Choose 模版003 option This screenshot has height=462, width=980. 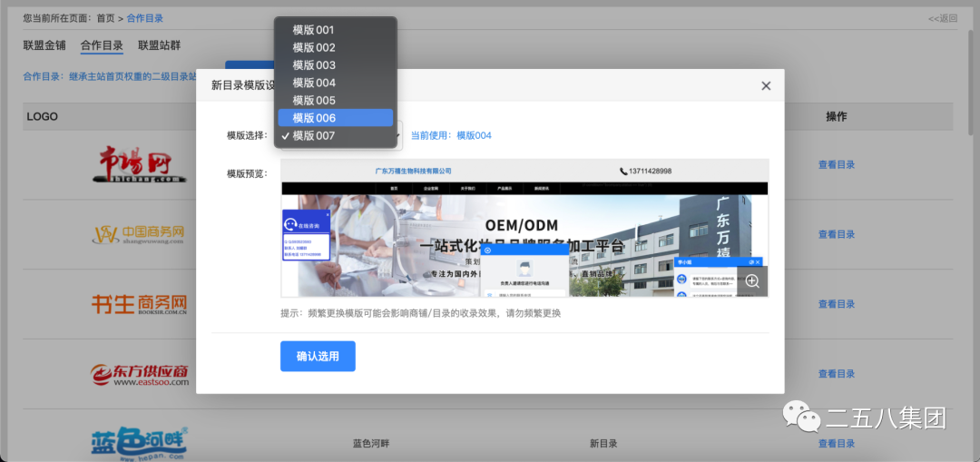click(336, 65)
